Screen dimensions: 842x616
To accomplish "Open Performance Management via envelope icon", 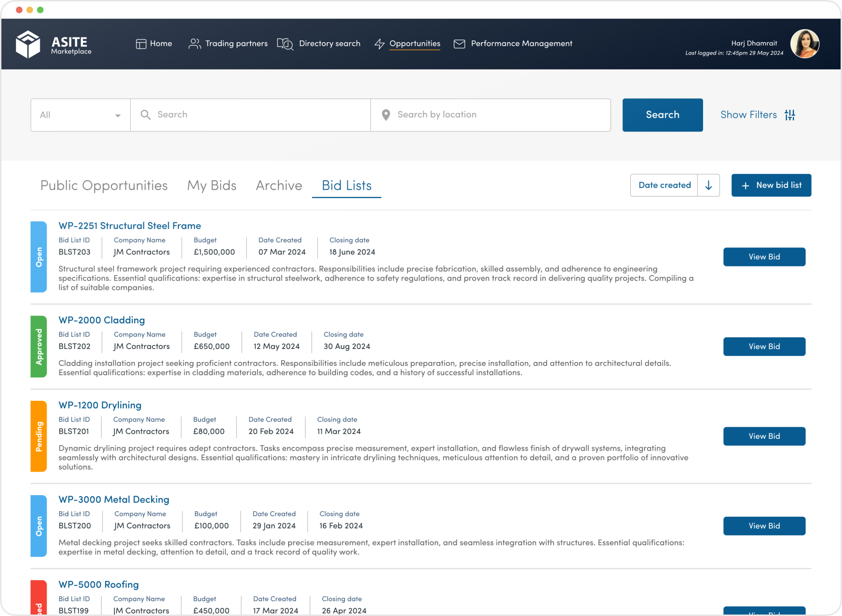I will [x=459, y=43].
